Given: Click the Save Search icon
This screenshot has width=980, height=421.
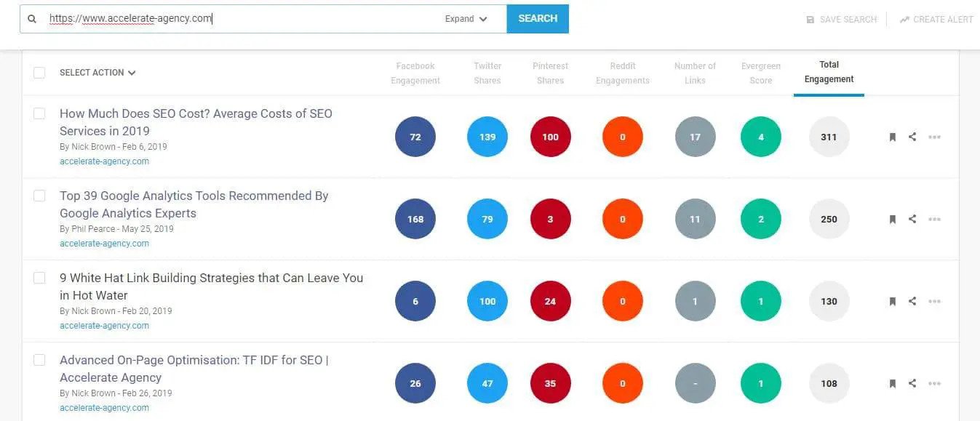Looking at the screenshot, I should (810, 20).
